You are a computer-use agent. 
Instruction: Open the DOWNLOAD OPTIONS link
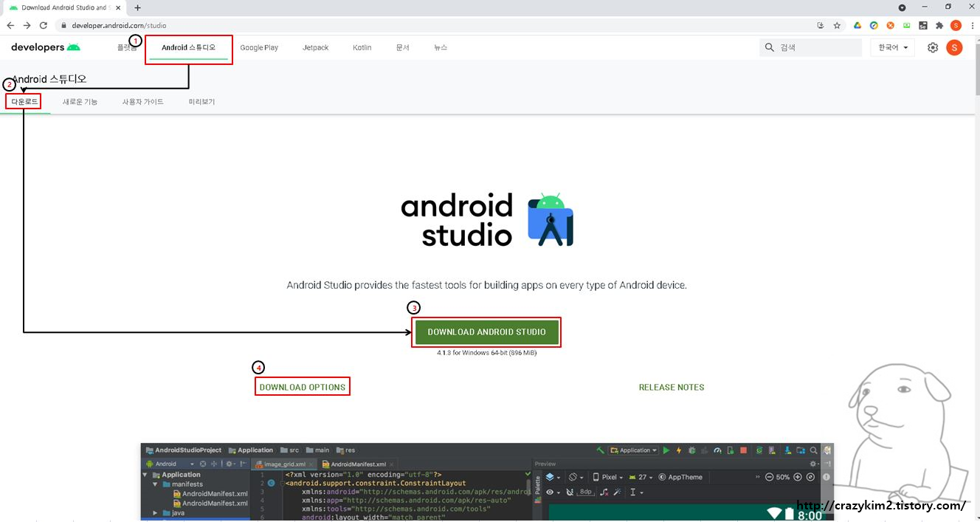click(303, 387)
